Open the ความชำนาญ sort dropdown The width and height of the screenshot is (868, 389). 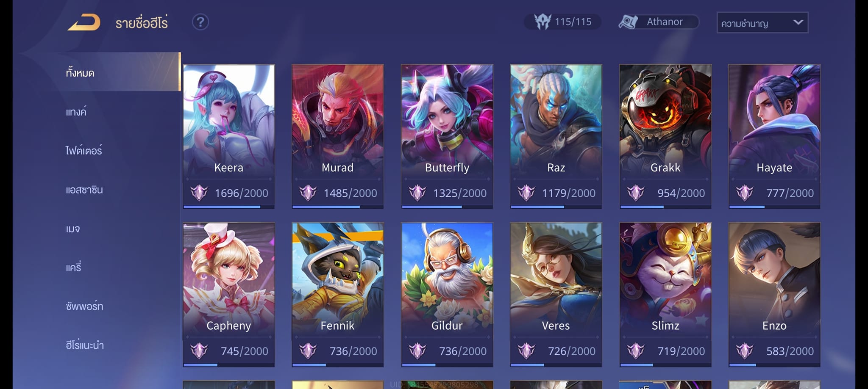[762, 22]
